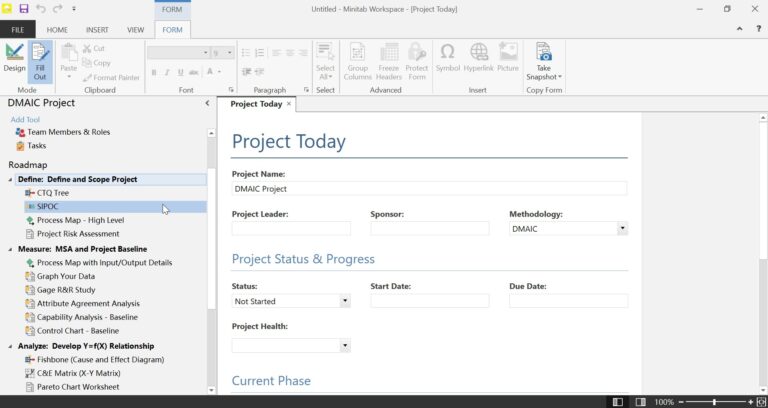768x408 pixels.
Task: Switch to HOME ribbon tab
Action: click(x=57, y=30)
